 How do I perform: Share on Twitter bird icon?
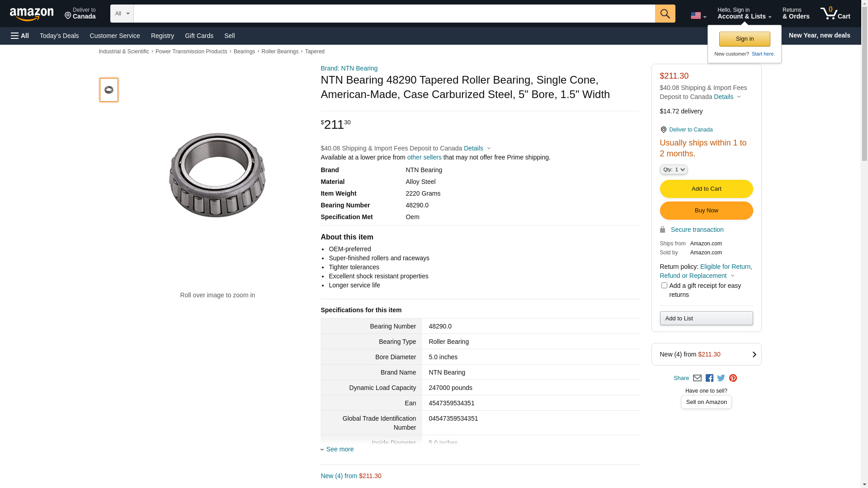tap(721, 378)
